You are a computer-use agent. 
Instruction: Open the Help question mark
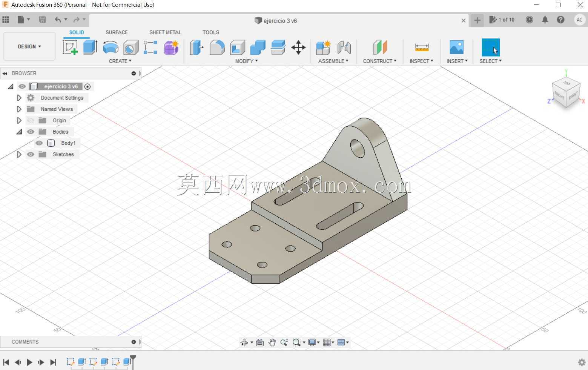pyautogui.click(x=561, y=20)
